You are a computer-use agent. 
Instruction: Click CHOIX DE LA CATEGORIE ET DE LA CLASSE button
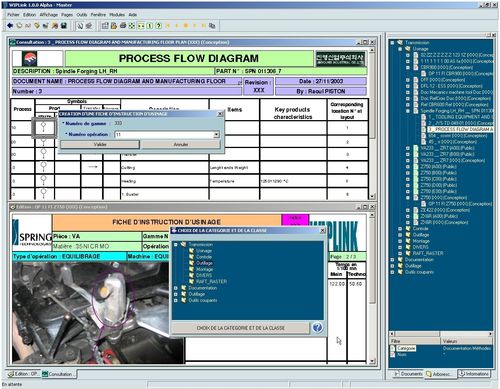click(x=240, y=328)
